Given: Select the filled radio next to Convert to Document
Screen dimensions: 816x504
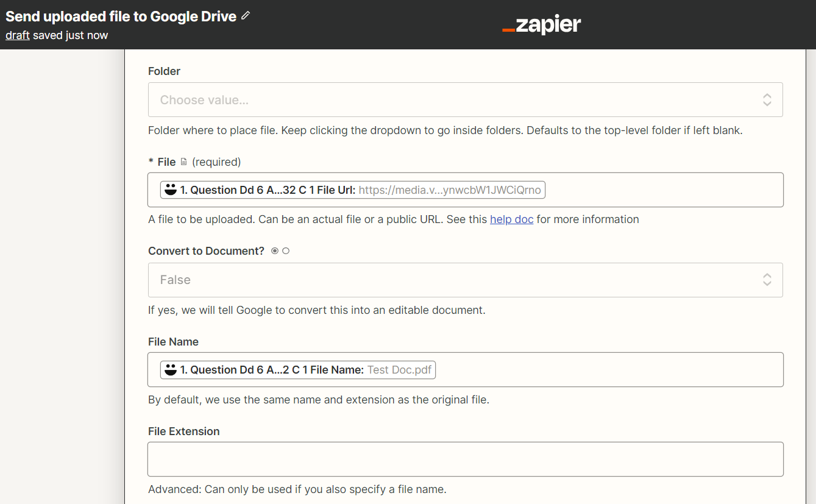Looking at the screenshot, I should (x=275, y=251).
